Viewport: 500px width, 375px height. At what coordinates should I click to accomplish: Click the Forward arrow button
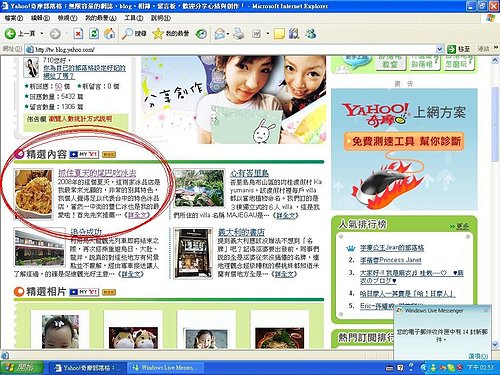click(x=55, y=34)
